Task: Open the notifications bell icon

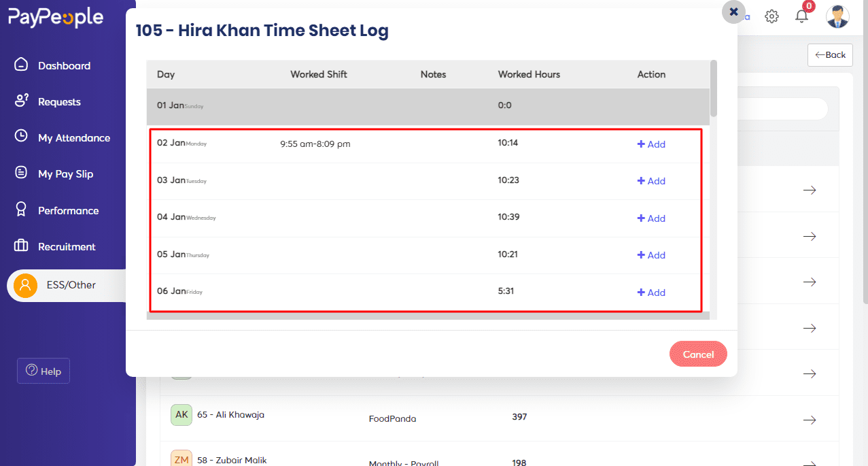Action: (801, 16)
